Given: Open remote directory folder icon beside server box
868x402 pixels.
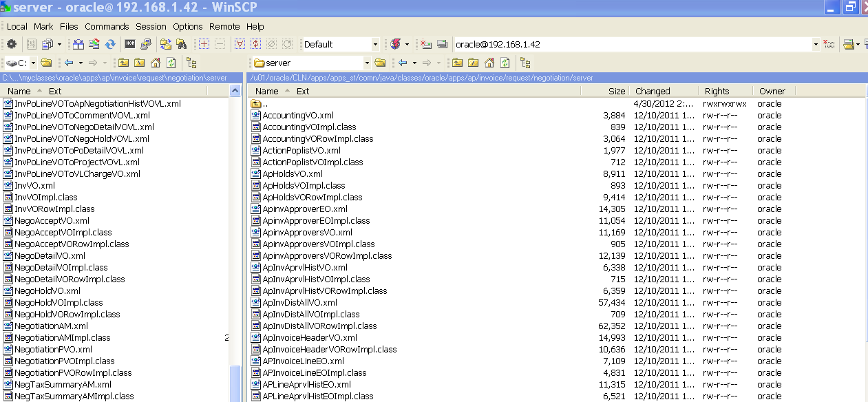Looking at the screenshot, I should tap(380, 63).
